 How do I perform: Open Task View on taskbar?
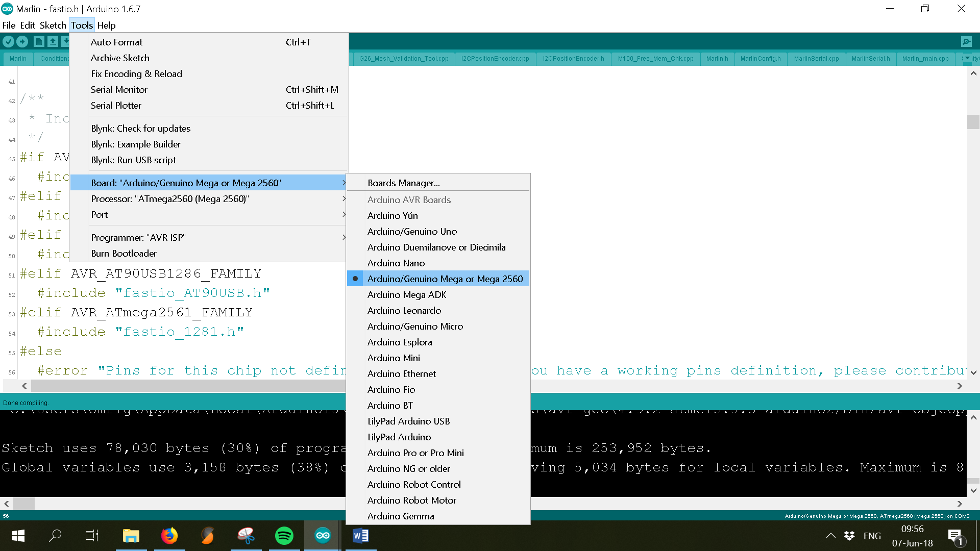point(92,536)
